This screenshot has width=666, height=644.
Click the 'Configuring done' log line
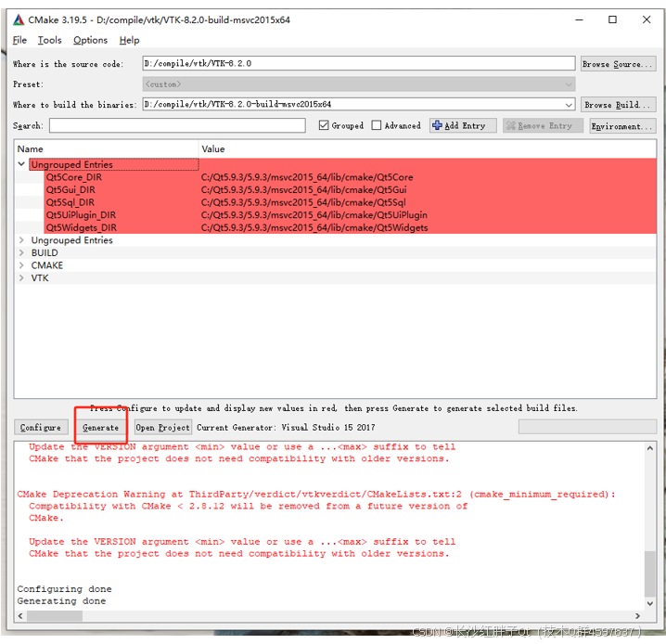[x=65, y=588]
